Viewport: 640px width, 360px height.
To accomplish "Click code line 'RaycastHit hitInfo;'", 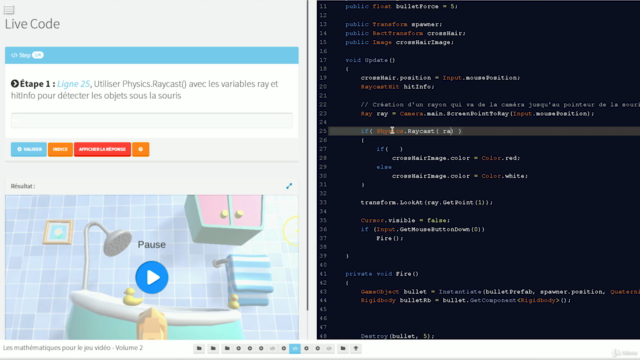I will (x=398, y=87).
